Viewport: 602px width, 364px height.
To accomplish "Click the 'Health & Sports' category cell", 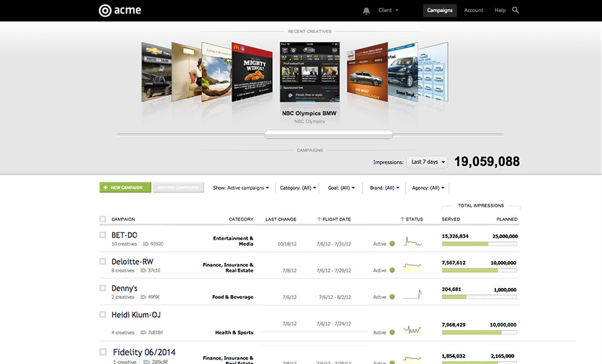I will (x=234, y=333).
